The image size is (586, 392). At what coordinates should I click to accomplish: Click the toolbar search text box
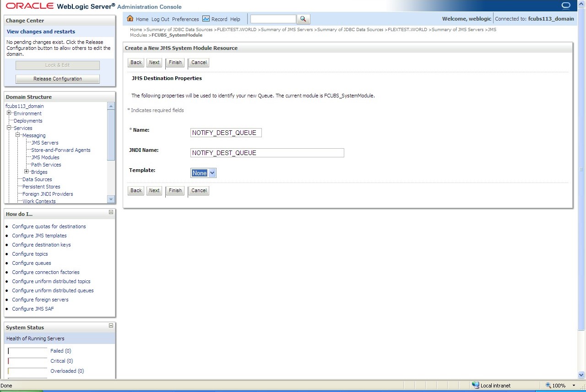tap(273, 19)
